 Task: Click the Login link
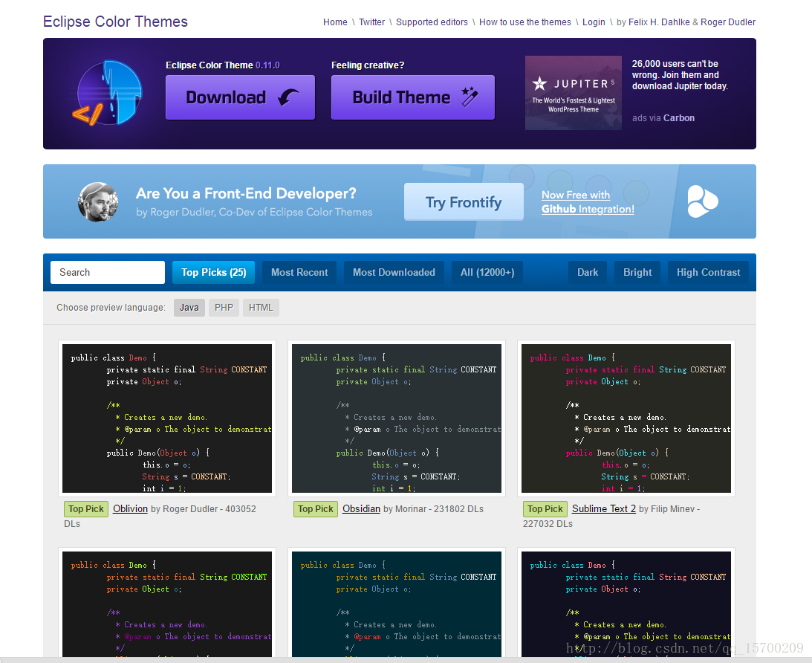594,22
